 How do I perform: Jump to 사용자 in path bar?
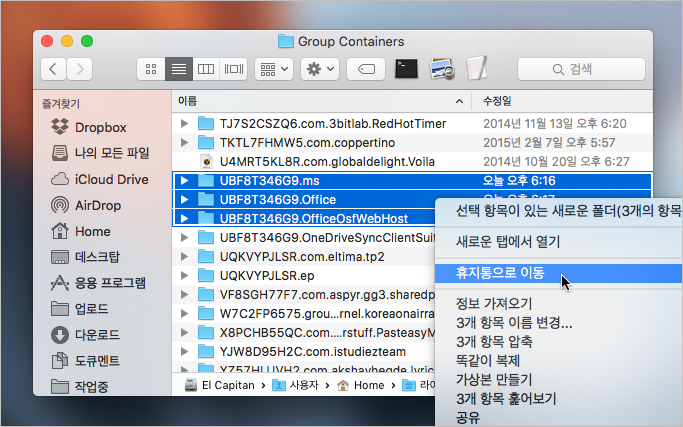(295, 385)
